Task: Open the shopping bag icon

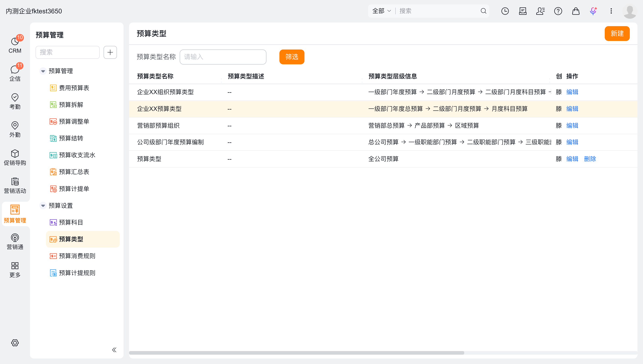Action: (x=576, y=11)
